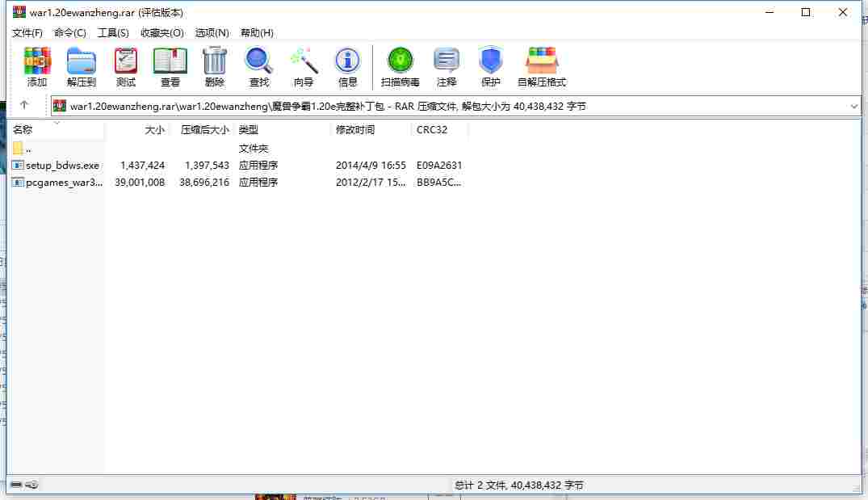The height and width of the screenshot is (500, 868).
Task: Go up one folder level arrow
Action: 23,105
